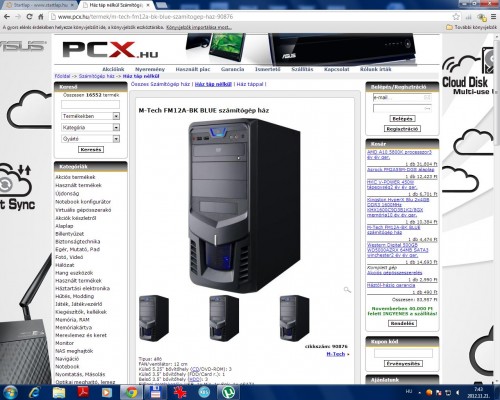
Task: Open the uTorrent taskbar icon
Action: [228, 392]
